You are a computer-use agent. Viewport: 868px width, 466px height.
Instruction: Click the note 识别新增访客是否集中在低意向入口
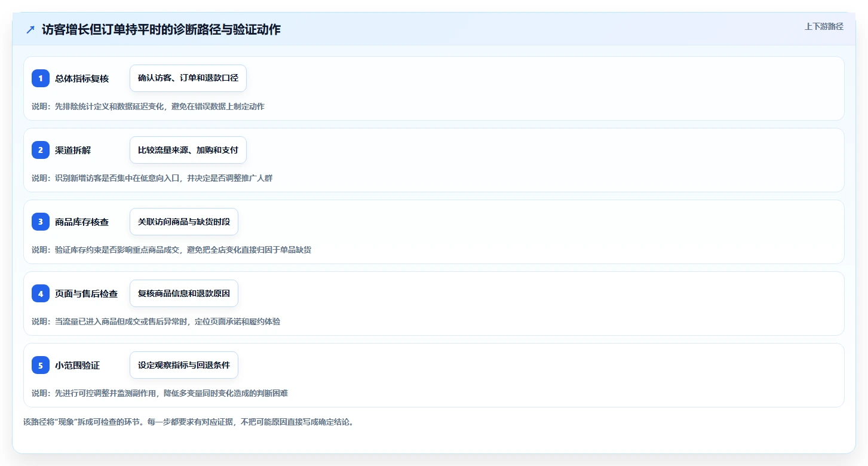(117, 178)
